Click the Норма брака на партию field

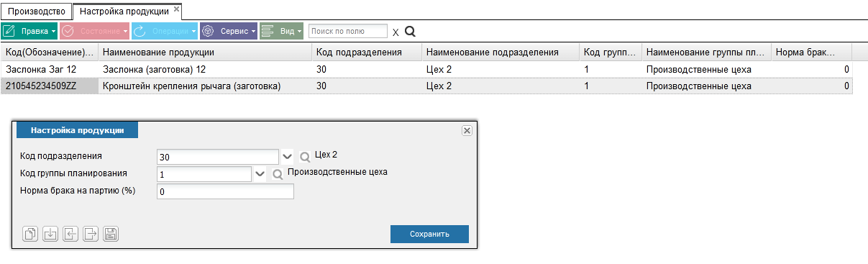pos(225,192)
